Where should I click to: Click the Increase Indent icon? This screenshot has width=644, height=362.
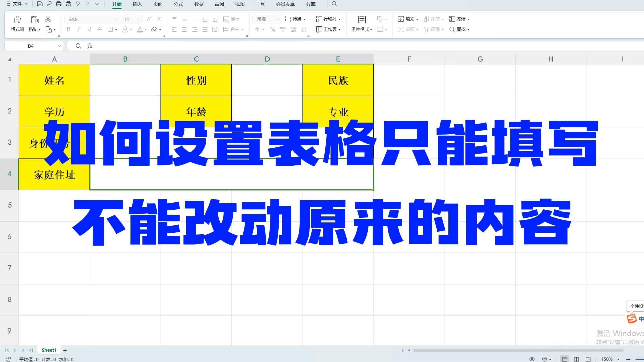point(215,19)
